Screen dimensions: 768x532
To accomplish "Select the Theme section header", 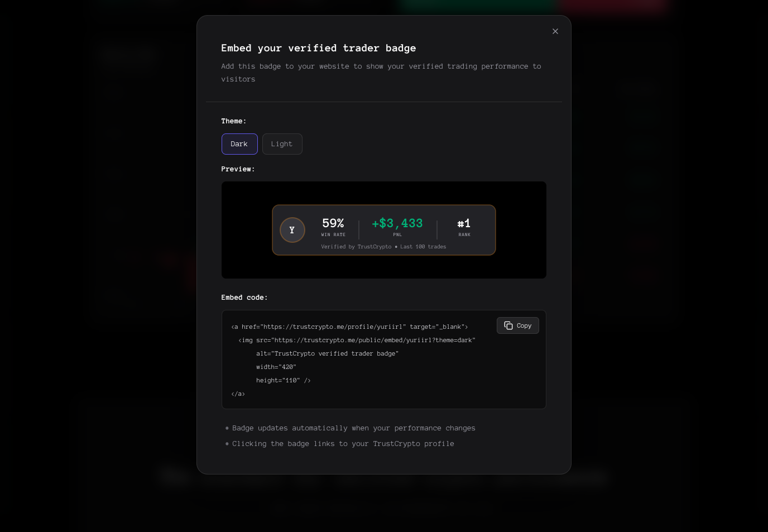I will pos(234,121).
